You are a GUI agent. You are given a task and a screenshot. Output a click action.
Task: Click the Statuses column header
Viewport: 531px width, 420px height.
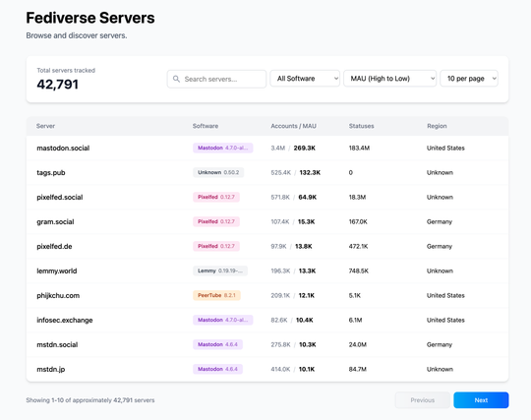coord(361,126)
